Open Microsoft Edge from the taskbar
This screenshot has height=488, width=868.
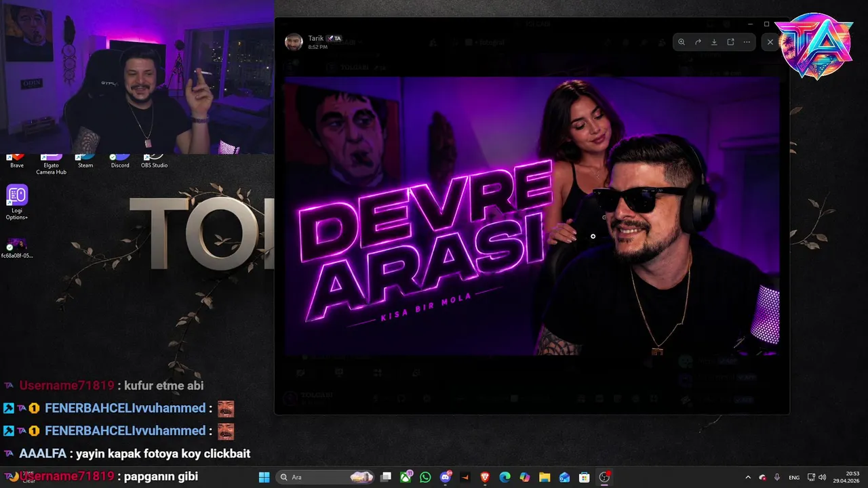[x=505, y=477]
